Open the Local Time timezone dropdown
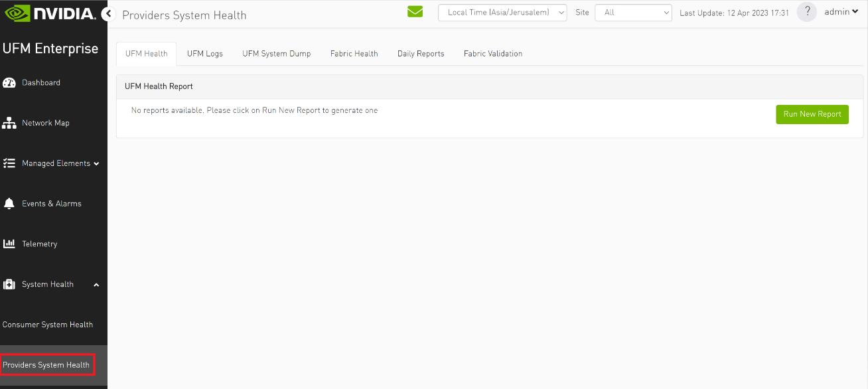 tap(502, 12)
